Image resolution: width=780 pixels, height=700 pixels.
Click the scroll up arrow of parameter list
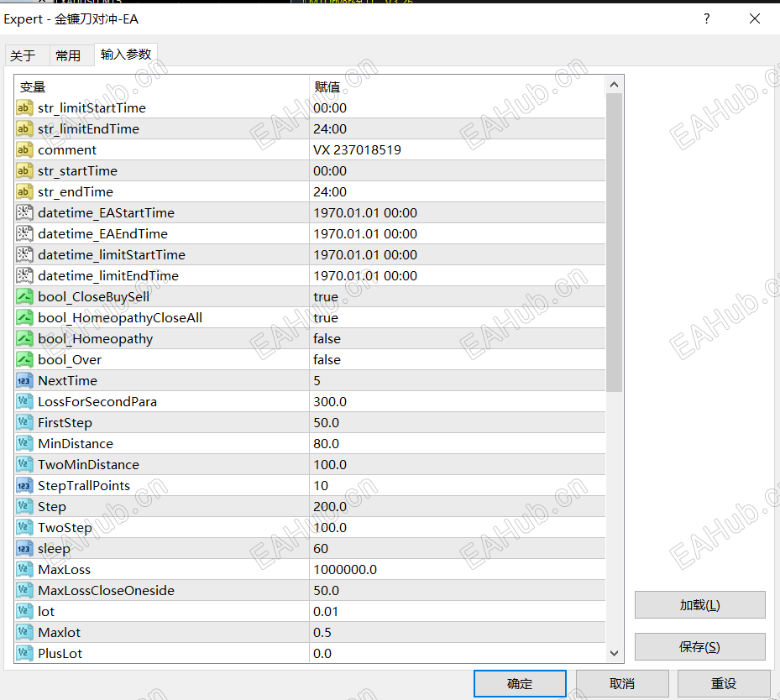(x=615, y=85)
